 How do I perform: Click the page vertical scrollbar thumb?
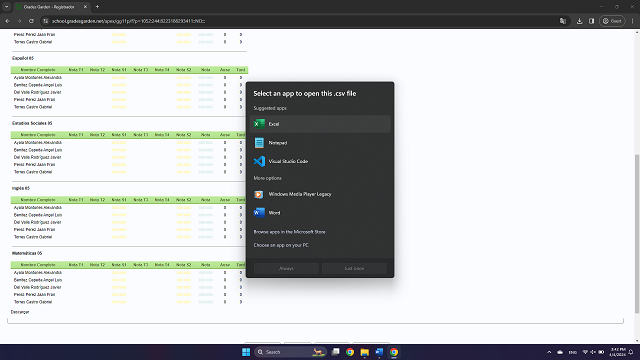[637, 234]
